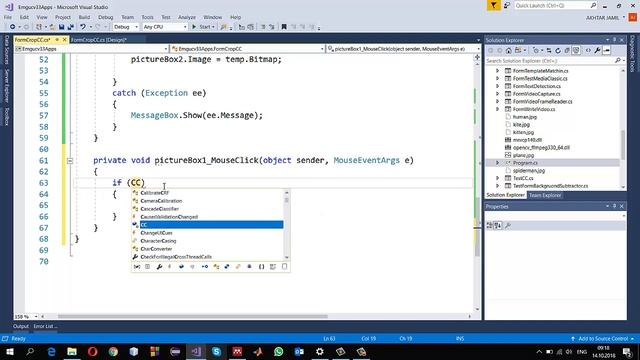
Task: Click the Visual Studio taskbar icon
Action: [x=196, y=351]
